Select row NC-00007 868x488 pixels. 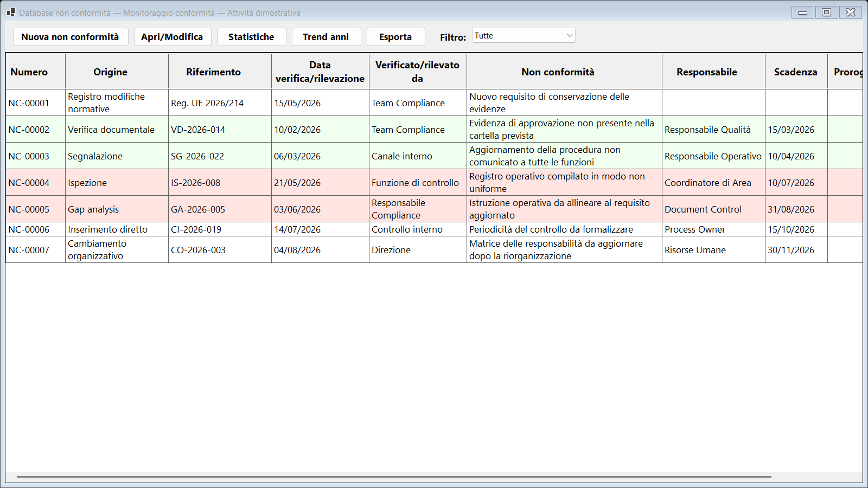click(x=434, y=249)
